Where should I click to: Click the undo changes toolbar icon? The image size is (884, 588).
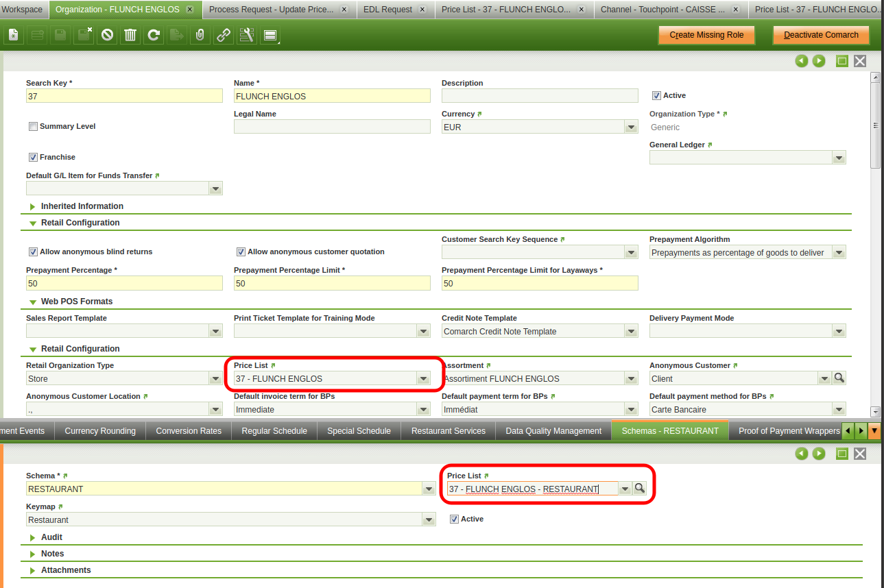point(106,35)
